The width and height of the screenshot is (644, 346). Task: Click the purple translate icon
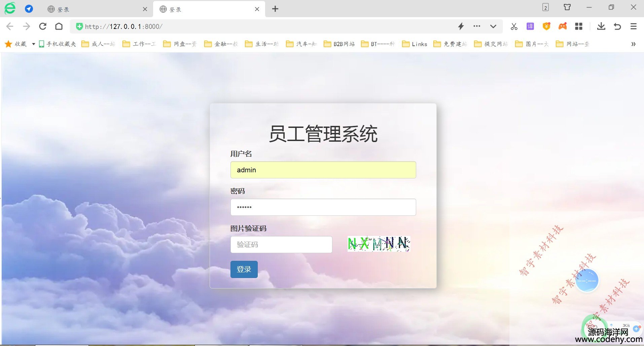tap(530, 26)
